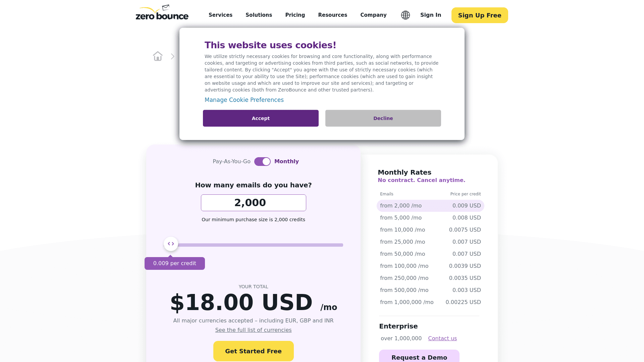Image resolution: width=644 pixels, height=362 pixels.
Task: Click the Sign In menu item
Action: pos(431,15)
